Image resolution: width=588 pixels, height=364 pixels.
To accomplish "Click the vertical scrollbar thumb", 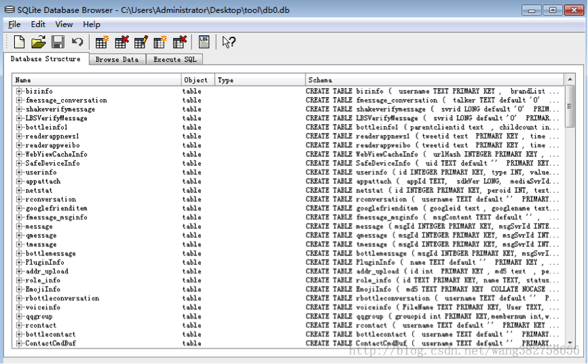I will click(570, 107).
